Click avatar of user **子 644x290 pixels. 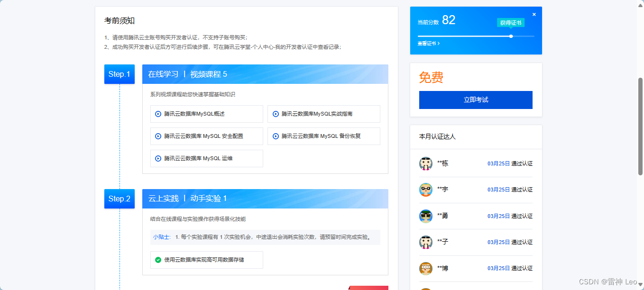pos(426,242)
